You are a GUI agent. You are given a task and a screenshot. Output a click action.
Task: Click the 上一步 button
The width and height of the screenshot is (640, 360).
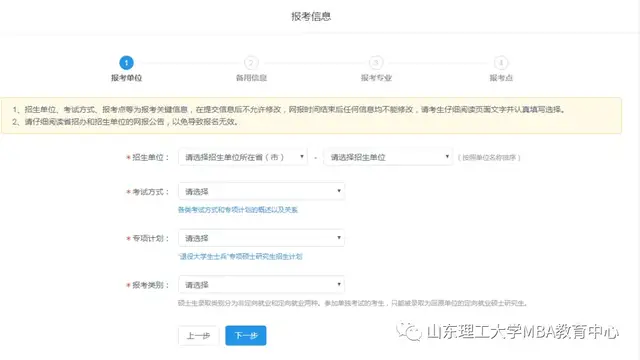[x=198, y=336]
